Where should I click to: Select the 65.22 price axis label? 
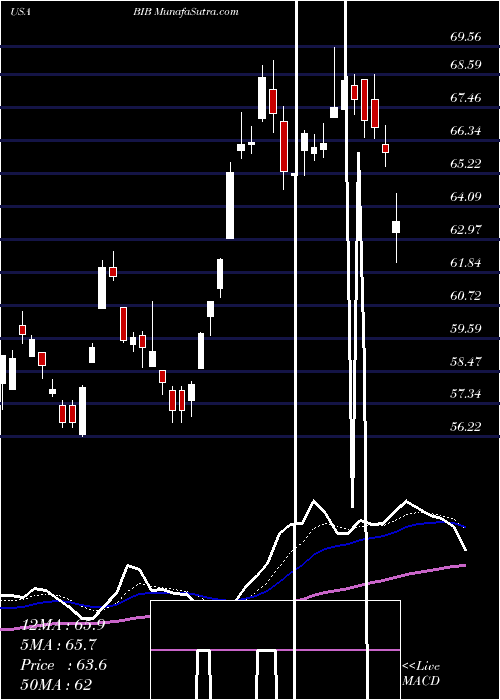pyautogui.click(x=466, y=163)
